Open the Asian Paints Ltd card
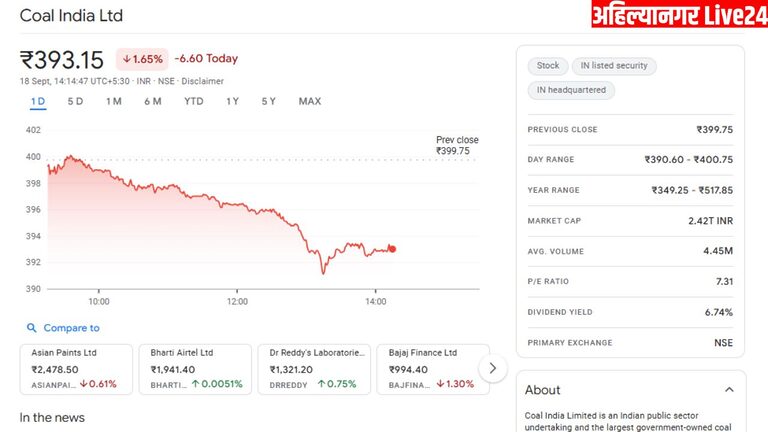 pyautogui.click(x=76, y=368)
